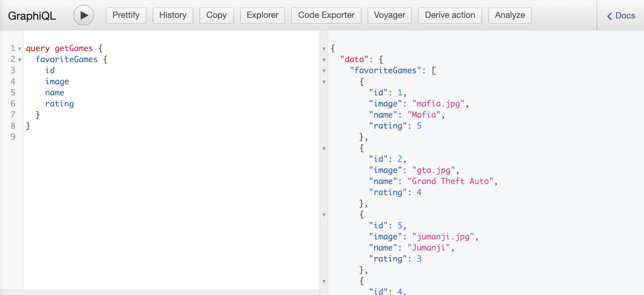The width and height of the screenshot is (644, 295).
Task: Collapse the "favoriteGames" array in results
Action: pyautogui.click(x=324, y=71)
